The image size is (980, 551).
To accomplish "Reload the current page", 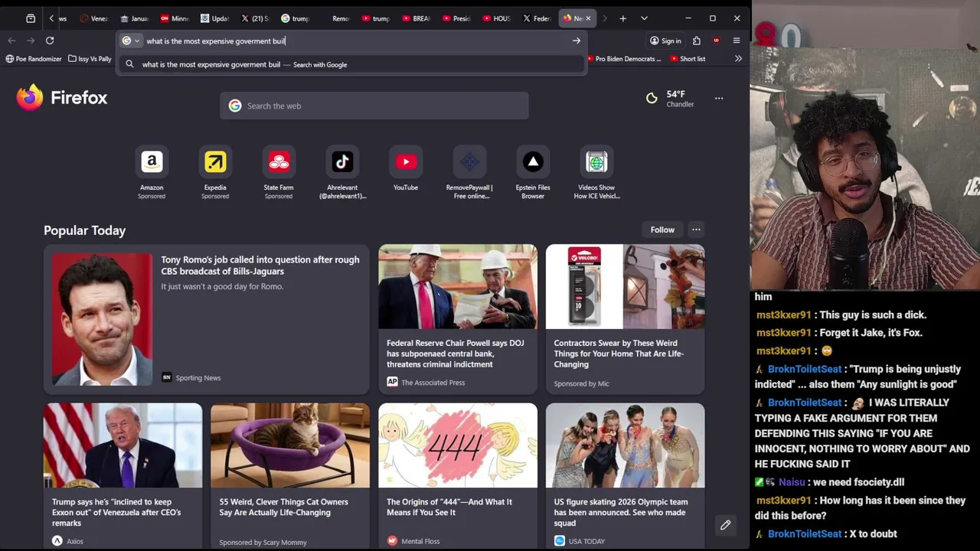I will [x=50, y=41].
